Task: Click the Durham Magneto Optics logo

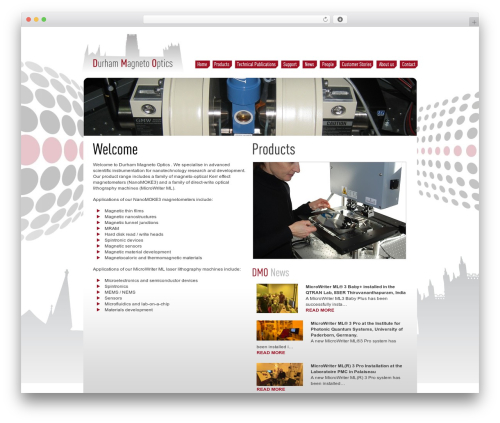Action: coord(133,53)
